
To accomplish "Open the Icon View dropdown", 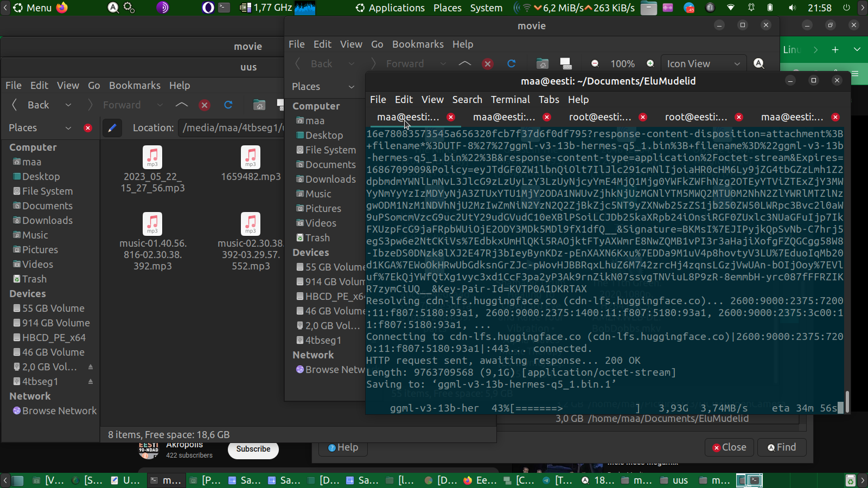I will (x=703, y=64).
